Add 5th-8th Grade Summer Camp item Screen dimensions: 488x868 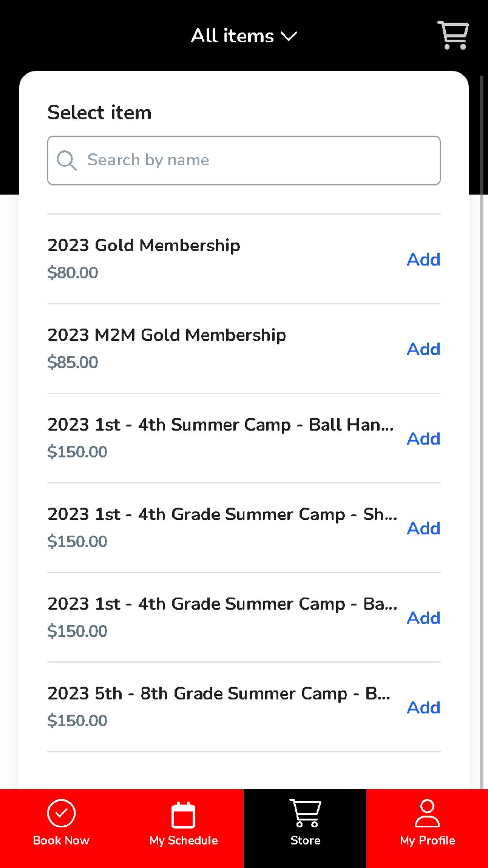click(423, 707)
